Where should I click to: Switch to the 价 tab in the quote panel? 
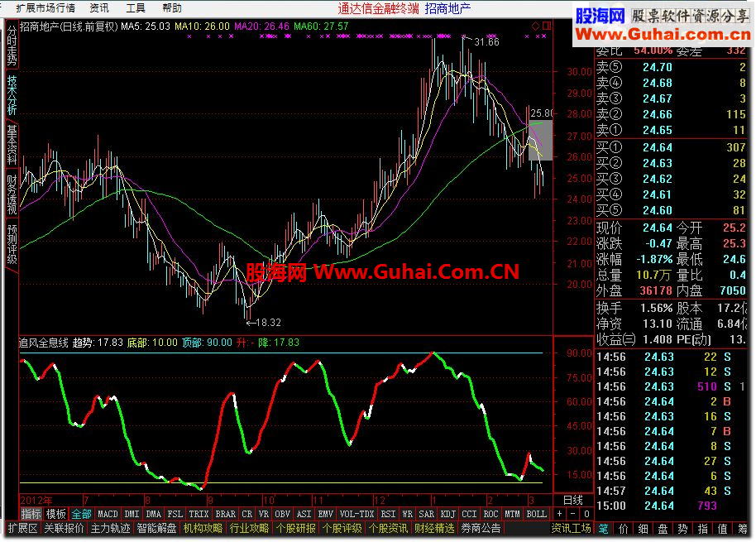pos(624,529)
